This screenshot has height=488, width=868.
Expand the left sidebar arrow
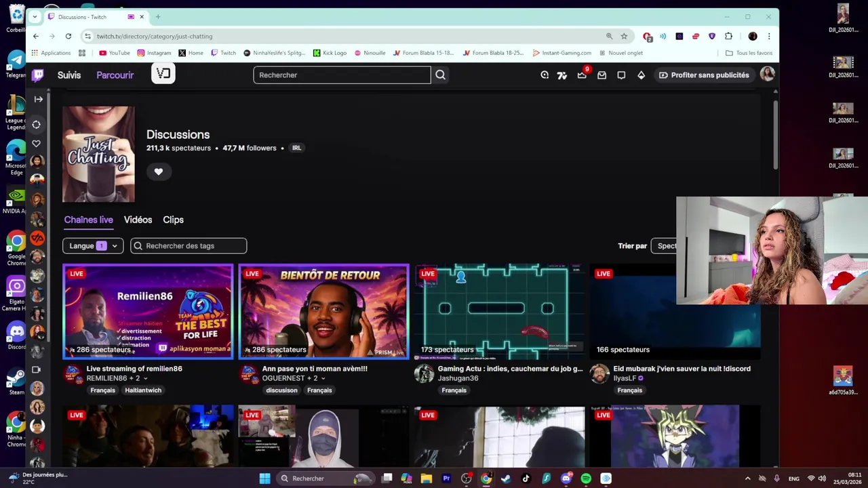tap(38, 99)
